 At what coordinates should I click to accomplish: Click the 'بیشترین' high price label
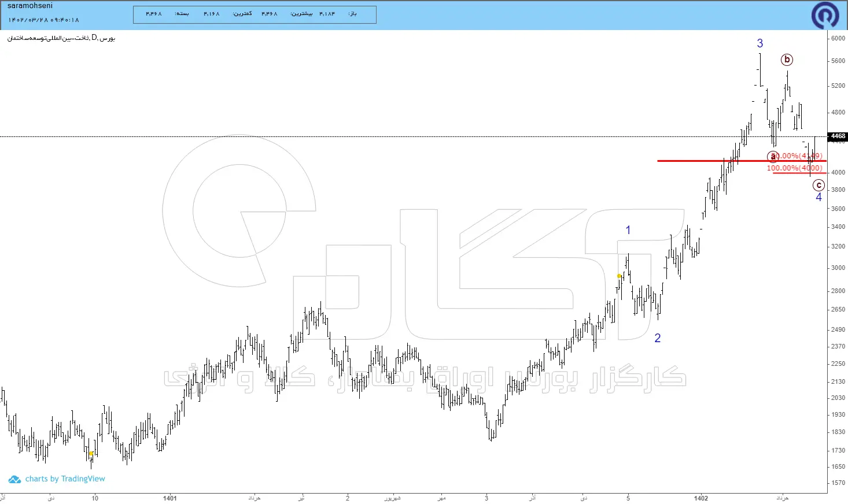click(301, 14)
